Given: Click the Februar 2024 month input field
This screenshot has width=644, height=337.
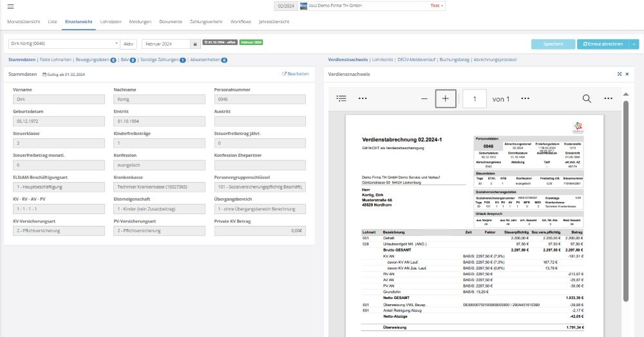Looking at the screenshot, I should point(166,44).
